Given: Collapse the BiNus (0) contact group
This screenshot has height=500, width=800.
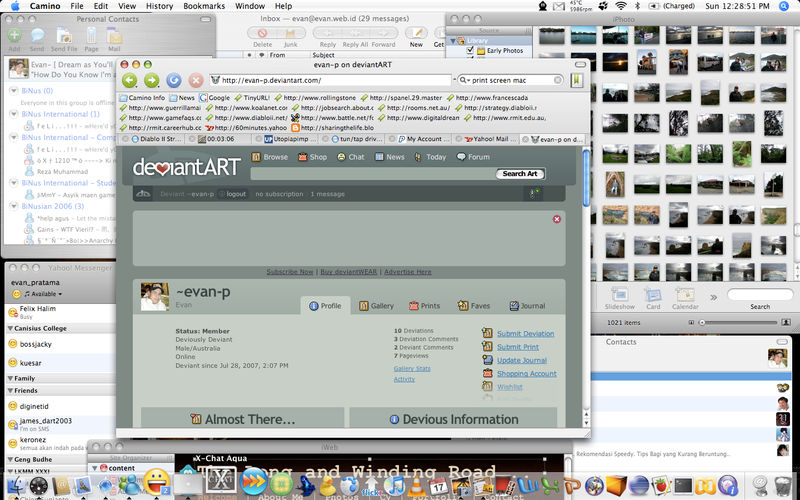Looking at the screenshot, I should coord(14,91).
